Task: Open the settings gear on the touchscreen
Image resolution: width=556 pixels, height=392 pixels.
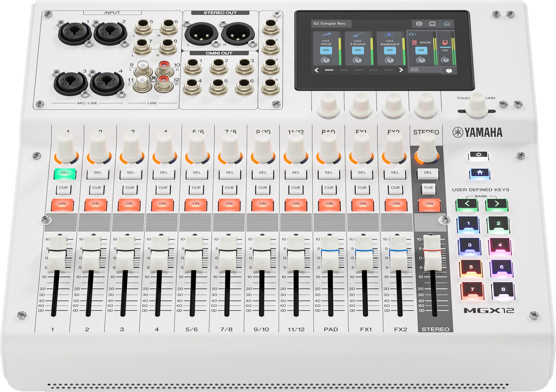Action: click(419, 24)
